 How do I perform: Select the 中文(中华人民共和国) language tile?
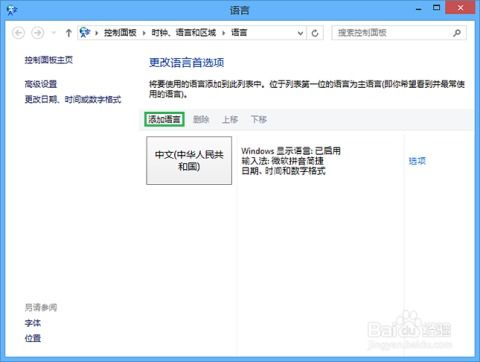(189, 160)
